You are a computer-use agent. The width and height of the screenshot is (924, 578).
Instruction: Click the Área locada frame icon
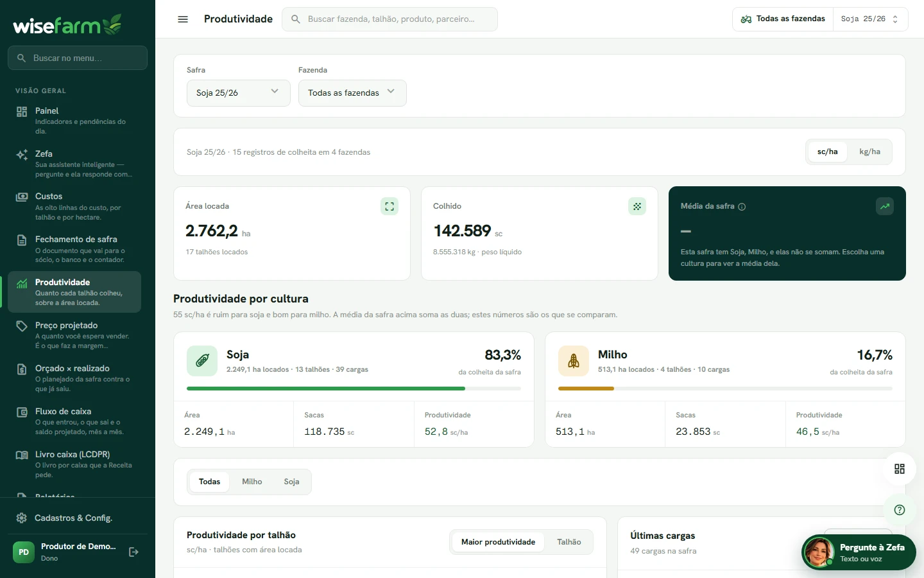389,207
